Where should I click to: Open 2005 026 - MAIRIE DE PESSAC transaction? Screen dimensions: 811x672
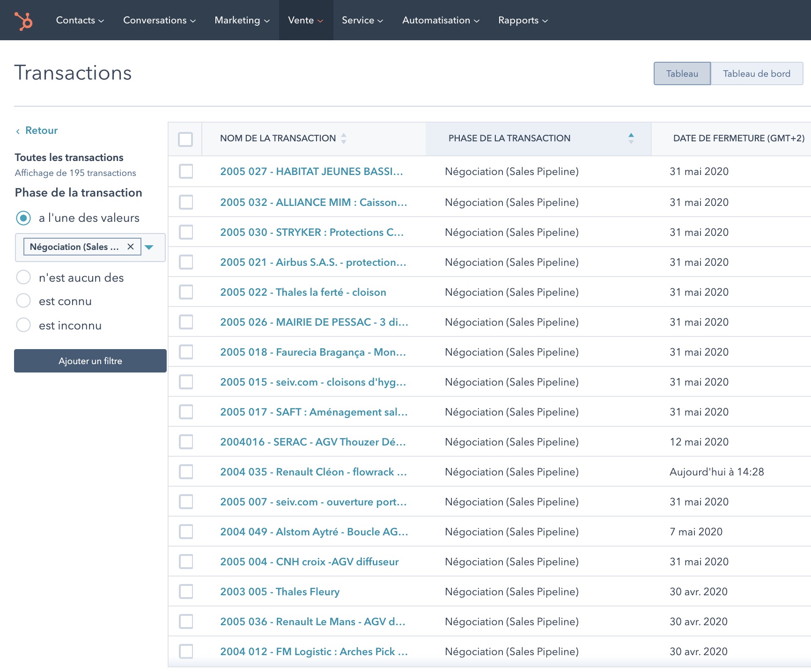314,322
